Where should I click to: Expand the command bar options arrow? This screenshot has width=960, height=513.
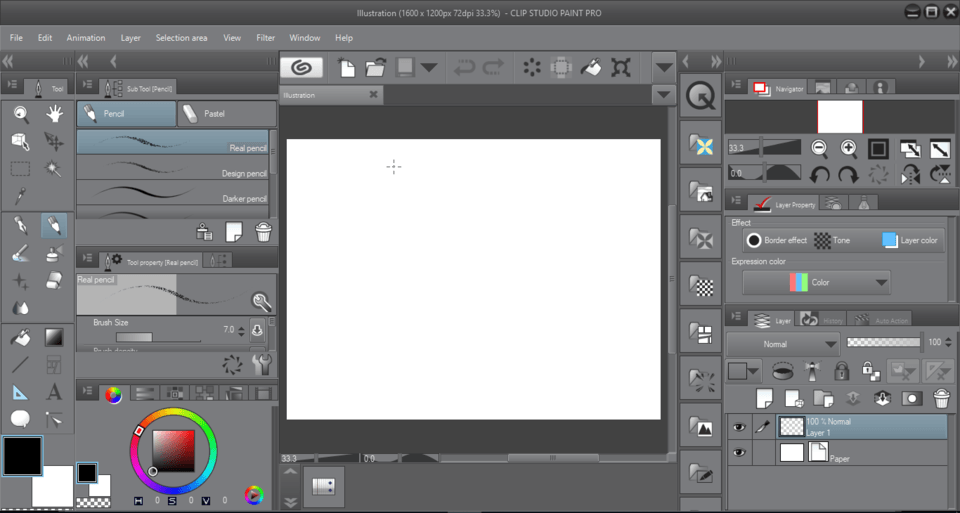tap(664, 67)
